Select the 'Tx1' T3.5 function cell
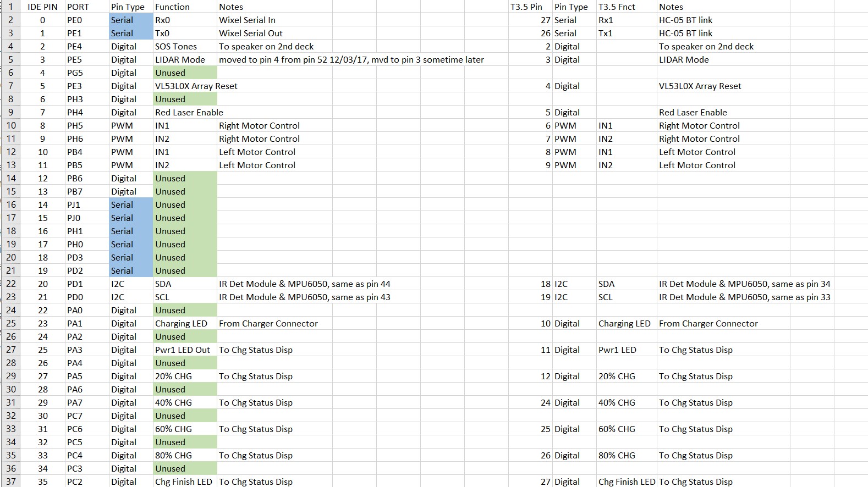 pyautogui.click(x=627, y=33)
